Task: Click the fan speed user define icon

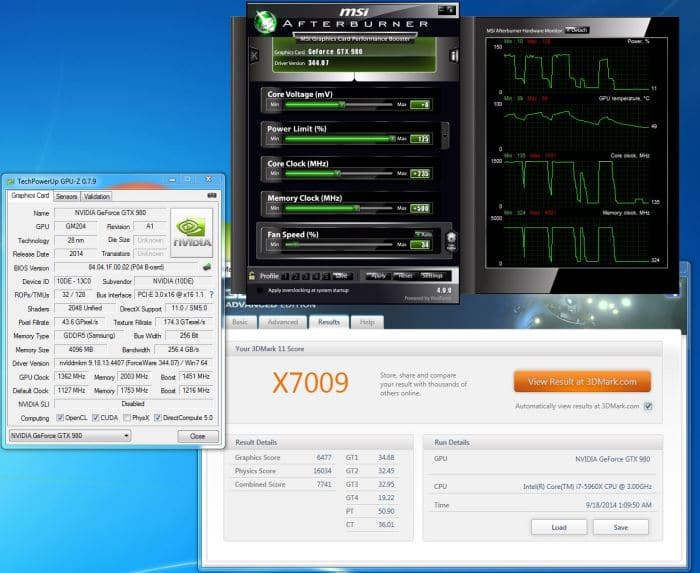Action: (451, 241)
